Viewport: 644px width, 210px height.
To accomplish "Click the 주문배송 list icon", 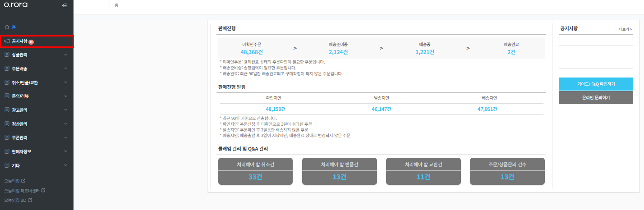I will 7,68.
